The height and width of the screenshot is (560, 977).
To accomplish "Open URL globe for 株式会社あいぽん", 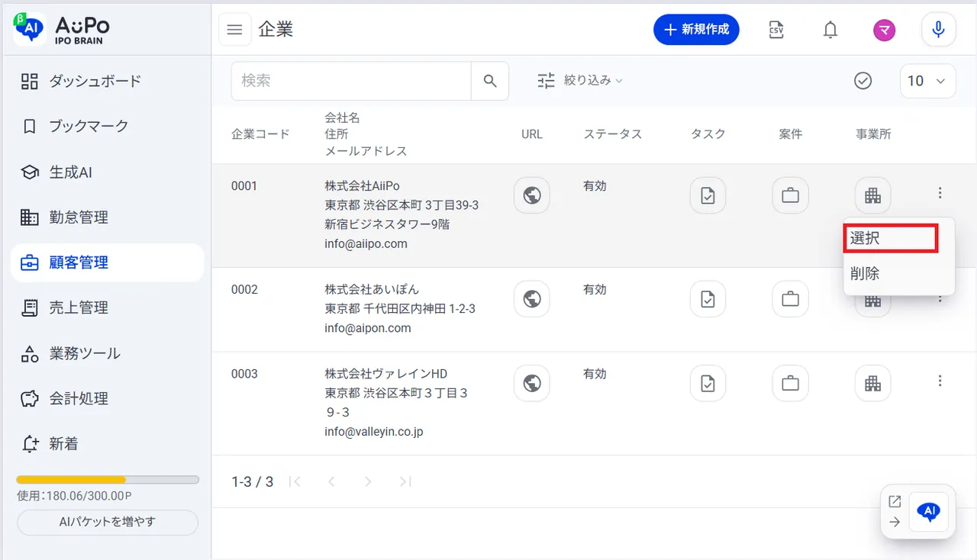I will coord(532,299).
